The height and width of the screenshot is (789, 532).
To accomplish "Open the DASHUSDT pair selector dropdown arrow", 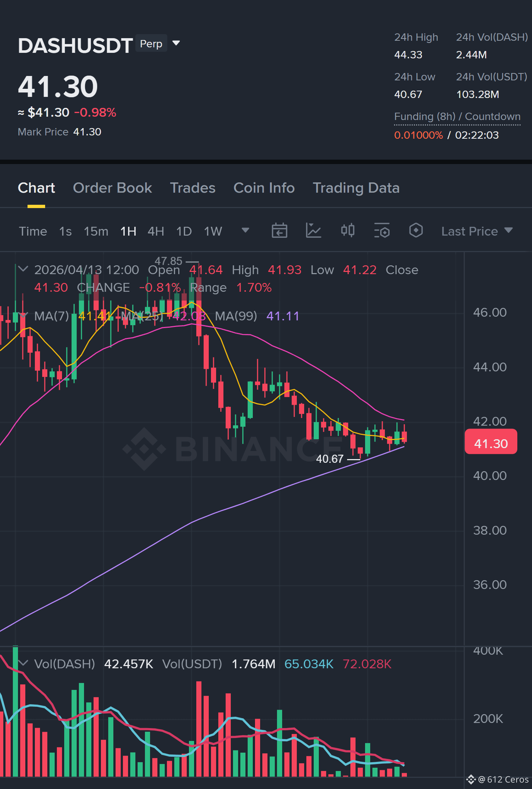I will [176, 43].
